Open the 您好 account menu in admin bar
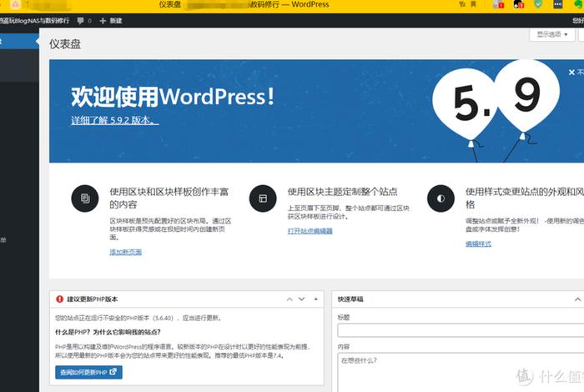 pyautogui.click(x=578, y=21)
